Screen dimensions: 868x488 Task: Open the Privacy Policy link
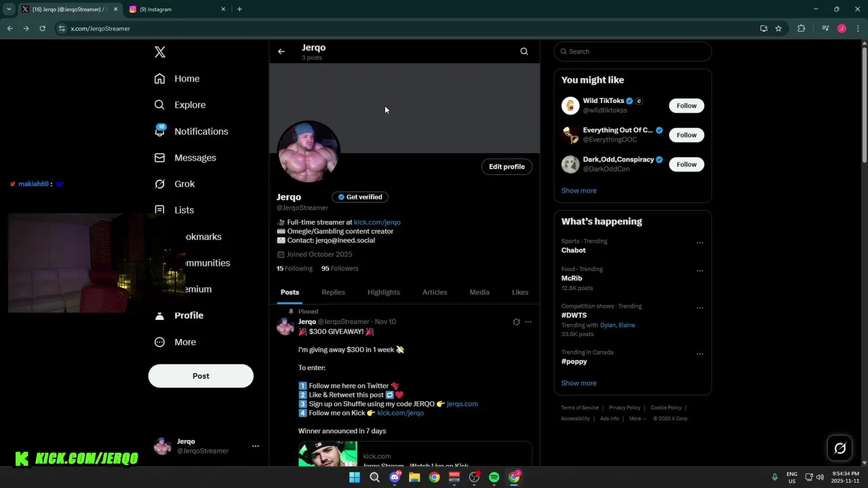pyautogui.click(x=625, y=408)
